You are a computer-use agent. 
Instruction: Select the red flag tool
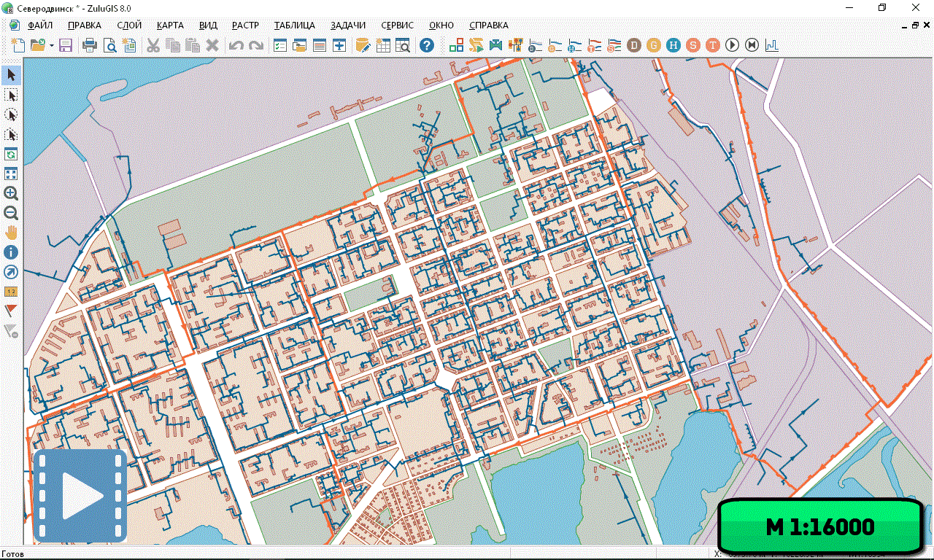[11, 311]
